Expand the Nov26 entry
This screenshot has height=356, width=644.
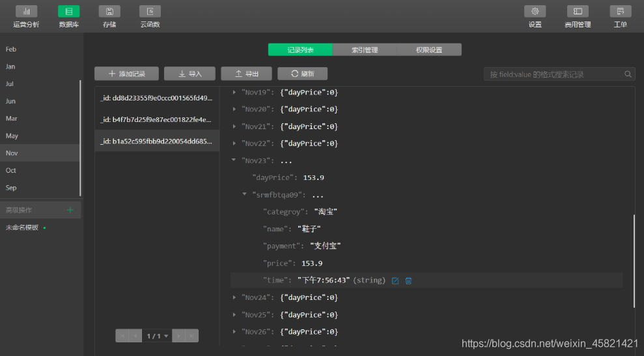pos(234,332)
